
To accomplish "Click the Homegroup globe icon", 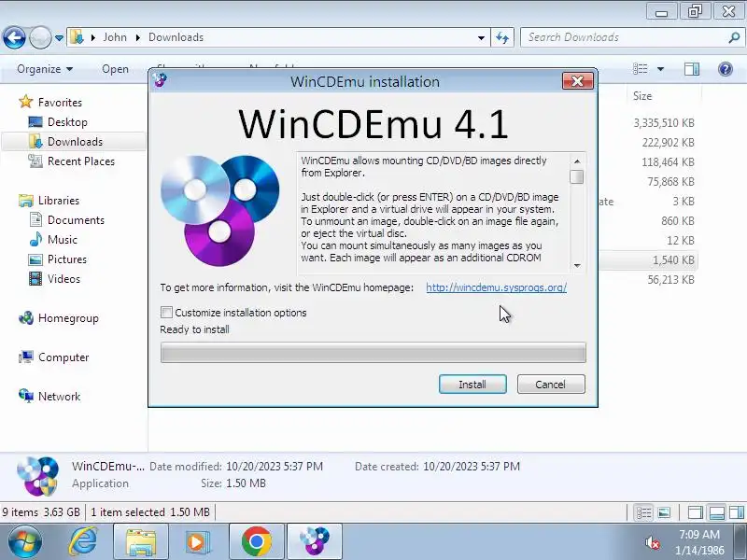I will click(26, 317).
